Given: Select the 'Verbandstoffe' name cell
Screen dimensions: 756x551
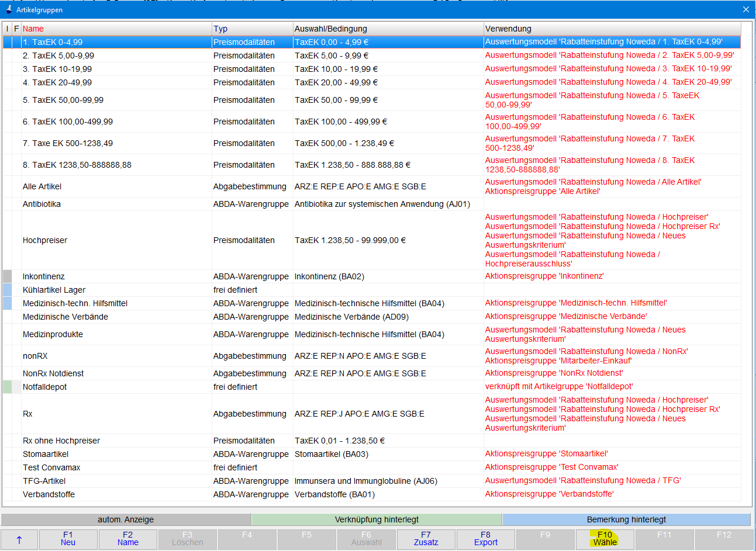Looking at the screenshot, I should click(x=116, y=494).
